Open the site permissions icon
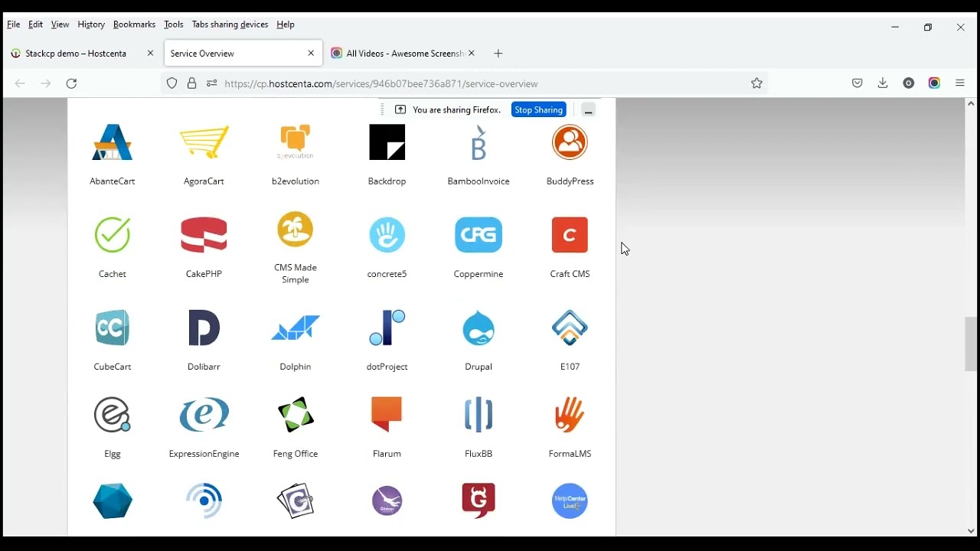The height and width of the screenshot is (551, 980). tap(212, 83)
